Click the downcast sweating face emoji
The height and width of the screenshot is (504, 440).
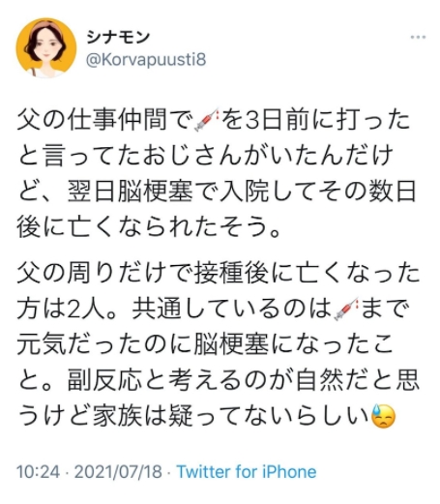pyautogui.click(x=383, y=417)
